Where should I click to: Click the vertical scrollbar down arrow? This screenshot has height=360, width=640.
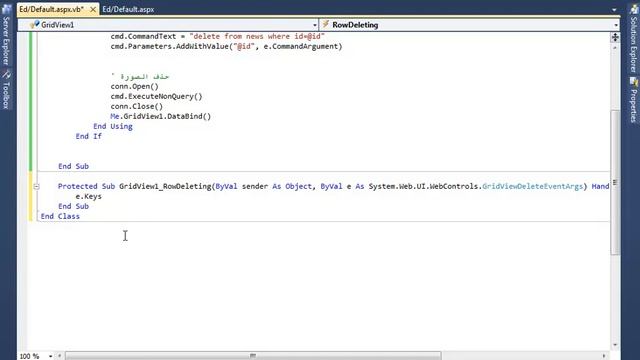615,345
